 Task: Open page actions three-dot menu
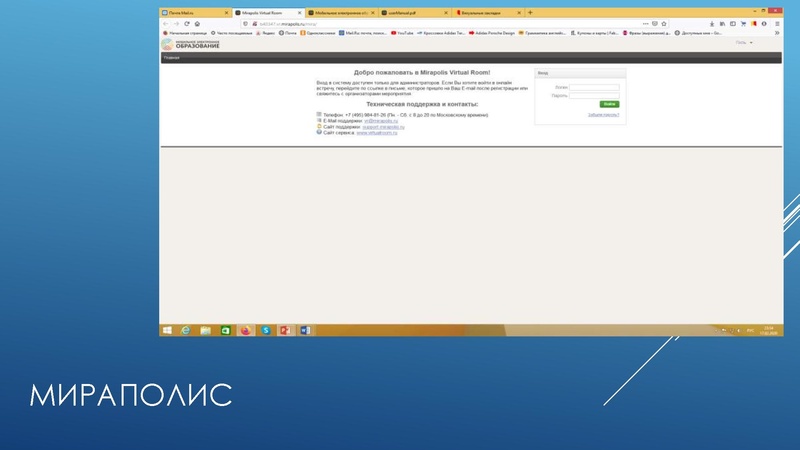[x=645, y=23]
